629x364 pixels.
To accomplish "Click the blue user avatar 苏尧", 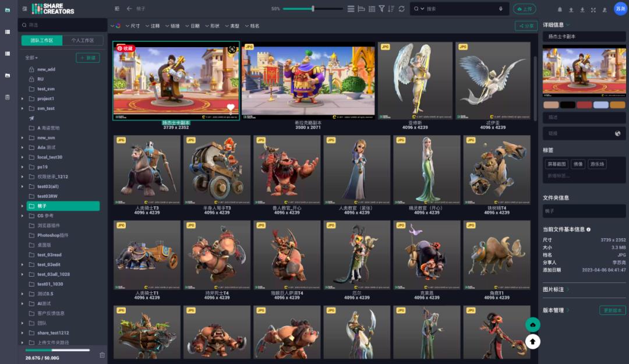I will 620,9.
